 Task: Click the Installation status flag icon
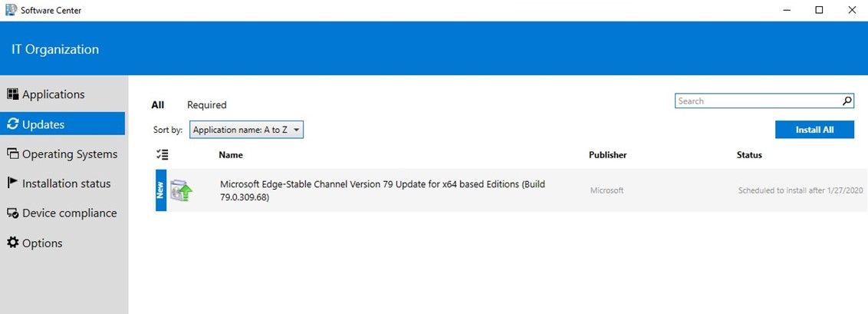(x=12, y=183)
